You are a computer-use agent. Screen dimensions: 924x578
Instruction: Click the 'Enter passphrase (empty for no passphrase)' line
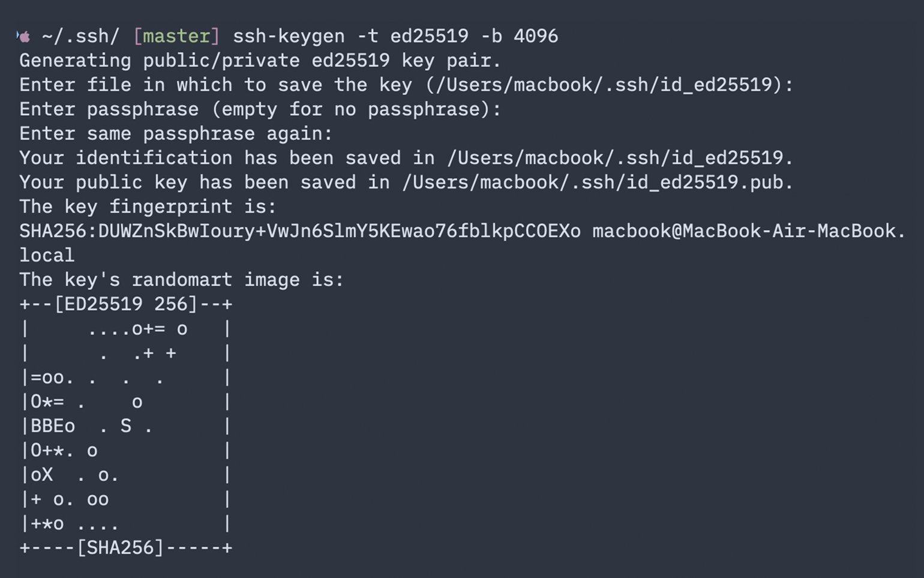point(260,110)
